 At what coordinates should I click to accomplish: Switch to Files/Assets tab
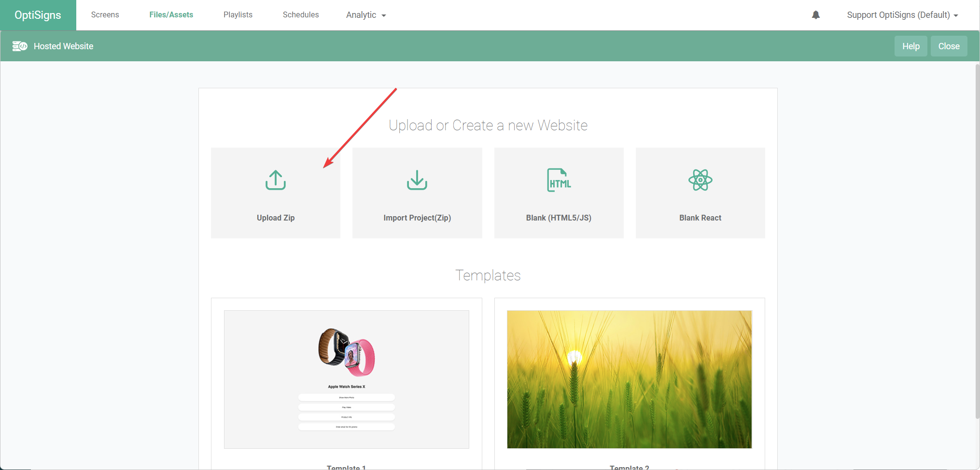coord(171,15)
